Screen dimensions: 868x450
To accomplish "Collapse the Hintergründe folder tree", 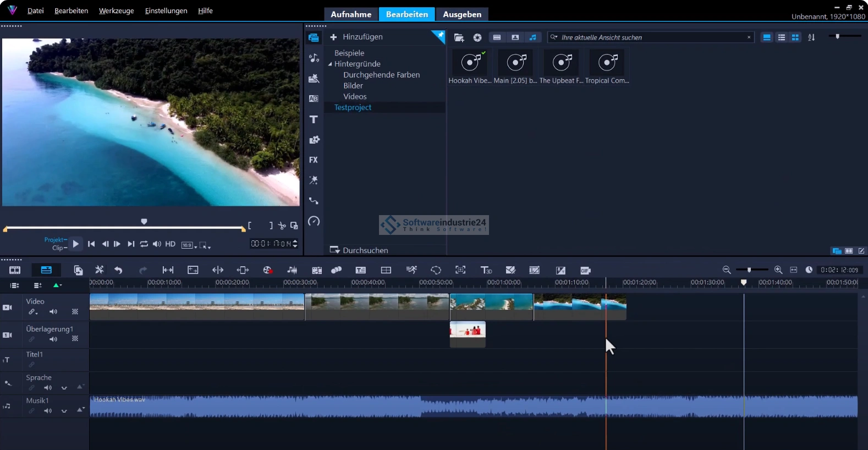I will (330, 64).
